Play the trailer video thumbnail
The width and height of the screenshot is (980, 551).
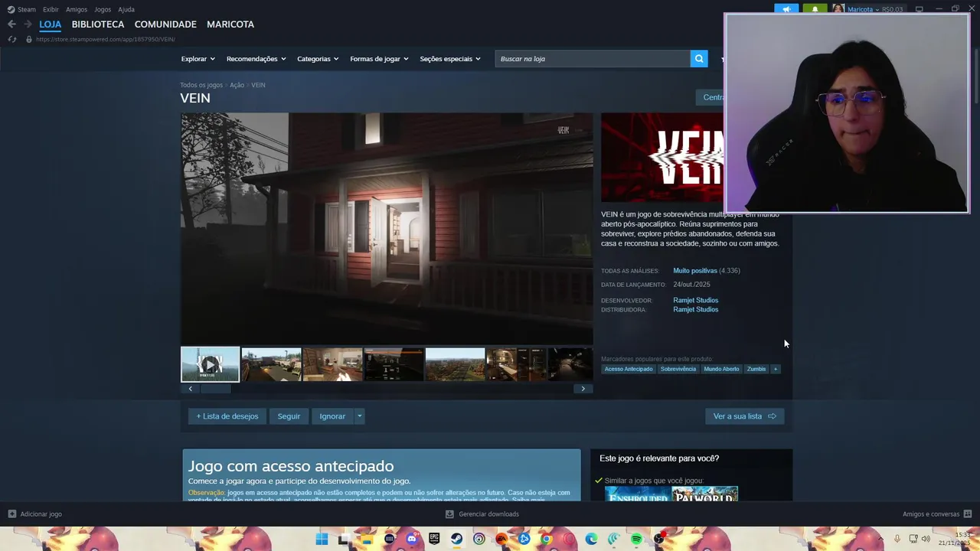point(210,364)
